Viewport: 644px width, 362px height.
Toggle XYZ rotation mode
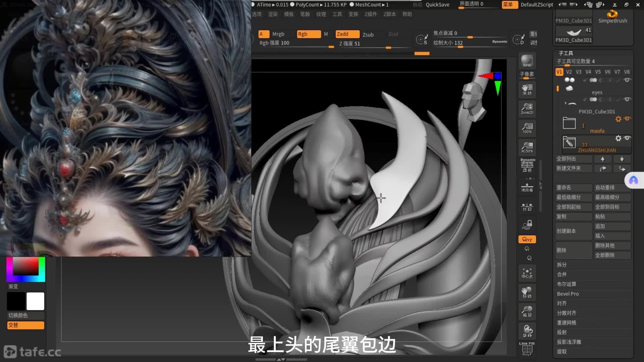527,239
